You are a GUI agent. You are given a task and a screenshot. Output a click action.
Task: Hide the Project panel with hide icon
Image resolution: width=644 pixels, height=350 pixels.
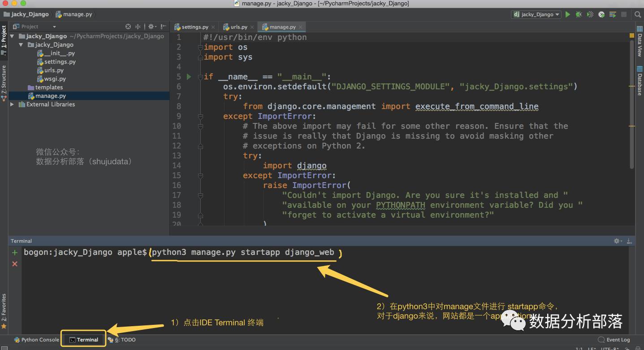click(x=163, y=26)
